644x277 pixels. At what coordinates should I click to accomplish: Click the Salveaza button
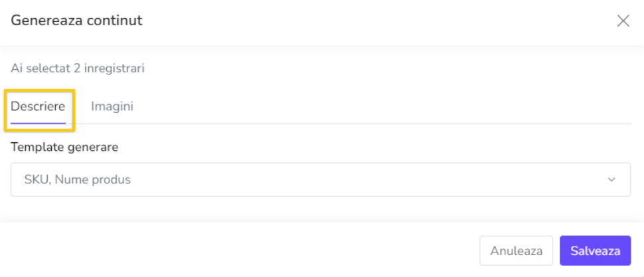click(x=595, y=250)
